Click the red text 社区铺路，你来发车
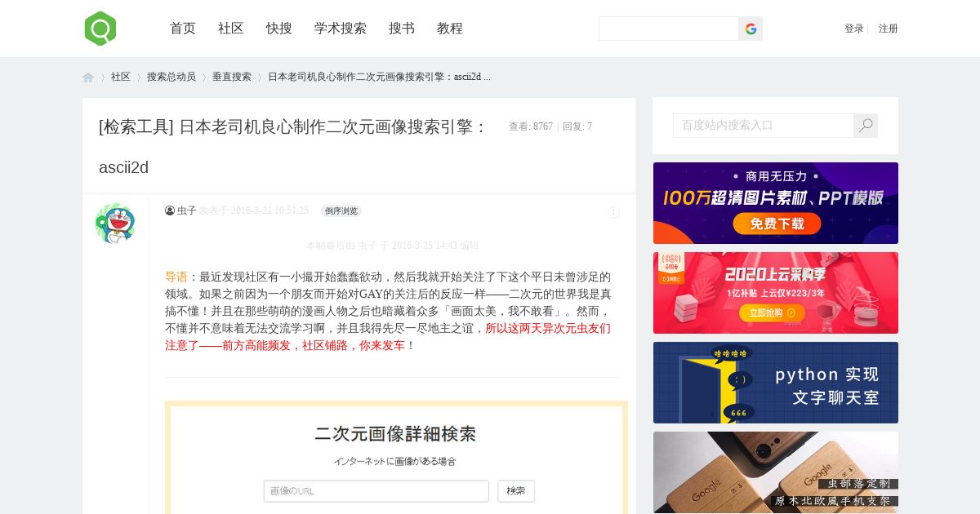This screenshot has width=980, height=514. tap(354, 345)
